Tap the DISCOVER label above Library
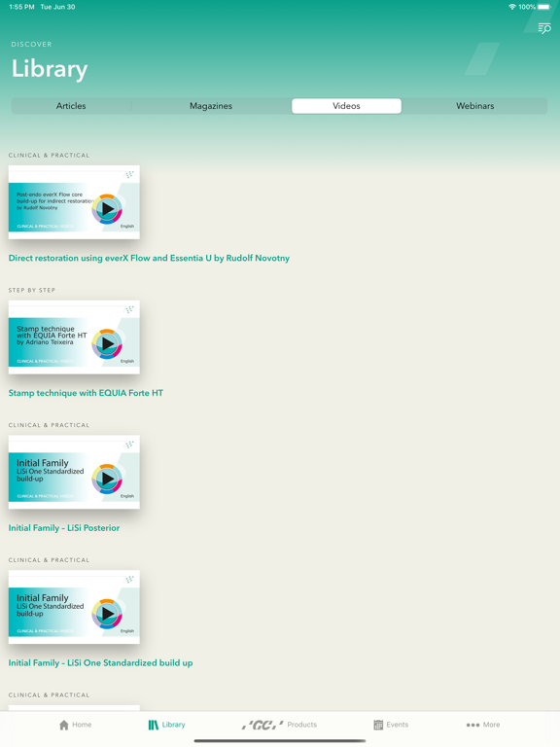Screen dimensions: 560x747 (x=31, y=45)
